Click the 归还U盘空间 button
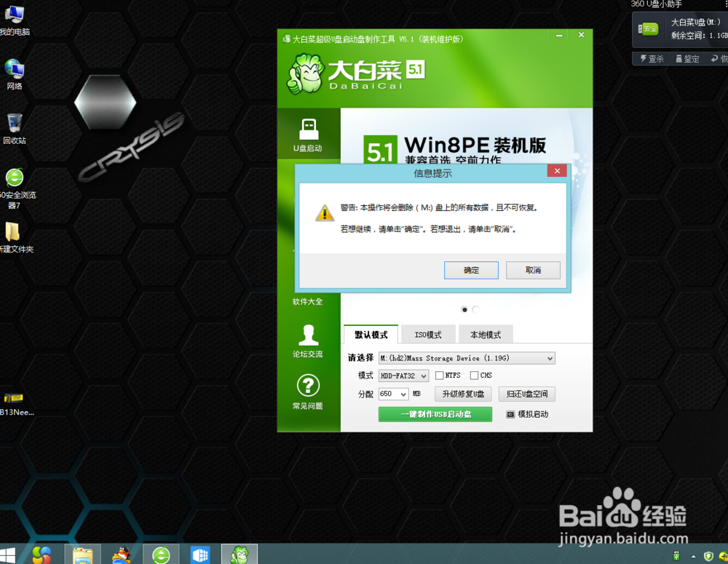Viewport: 728px width, 564px height. [x=527, y=394]
